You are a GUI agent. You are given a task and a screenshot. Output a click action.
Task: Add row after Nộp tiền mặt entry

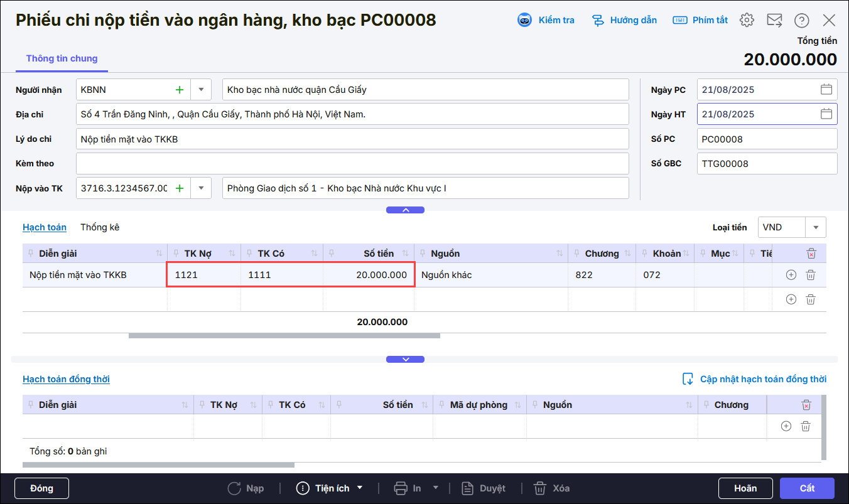pos(791,275)
